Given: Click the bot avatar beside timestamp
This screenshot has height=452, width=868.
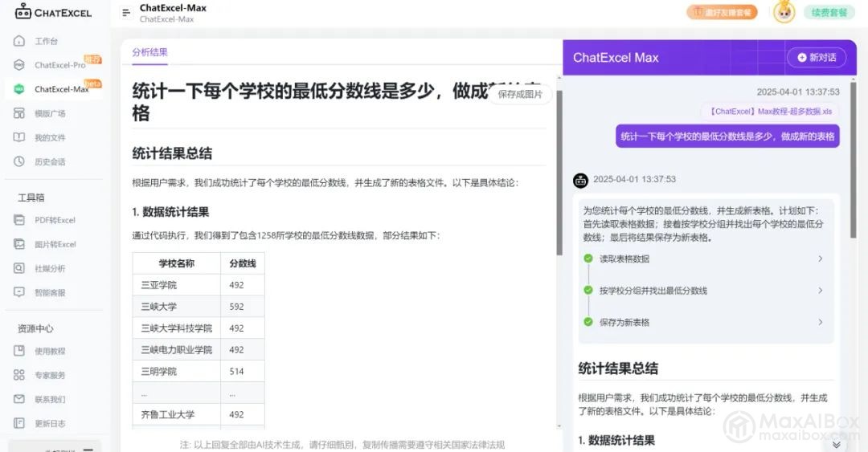Looking at the screenshot, I should 581,181.
